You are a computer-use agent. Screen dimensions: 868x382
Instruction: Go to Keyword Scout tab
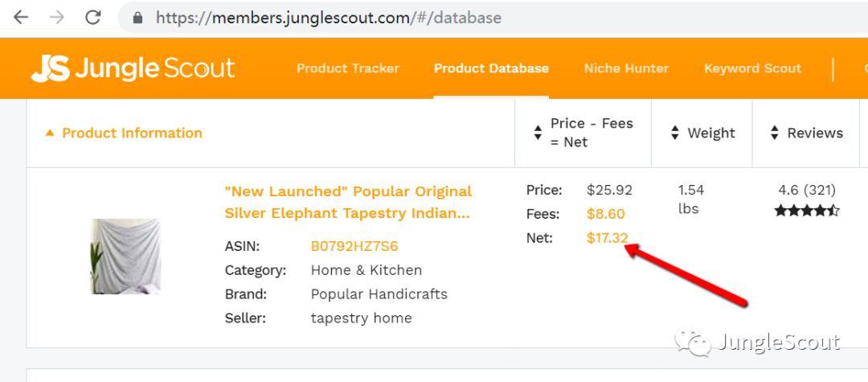(752, 68)
